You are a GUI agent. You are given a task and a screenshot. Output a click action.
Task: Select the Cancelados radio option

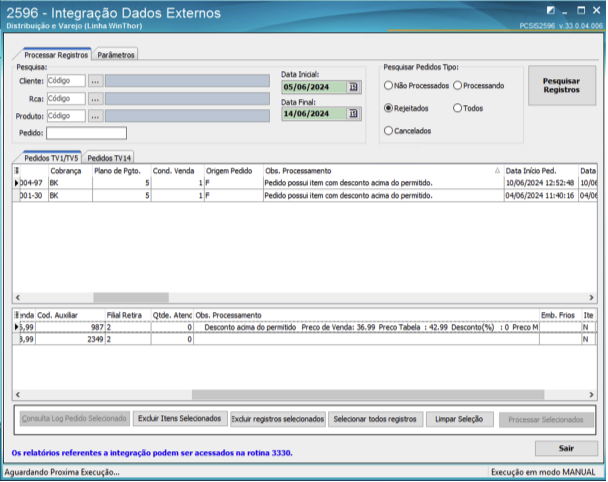click(389, 130)
